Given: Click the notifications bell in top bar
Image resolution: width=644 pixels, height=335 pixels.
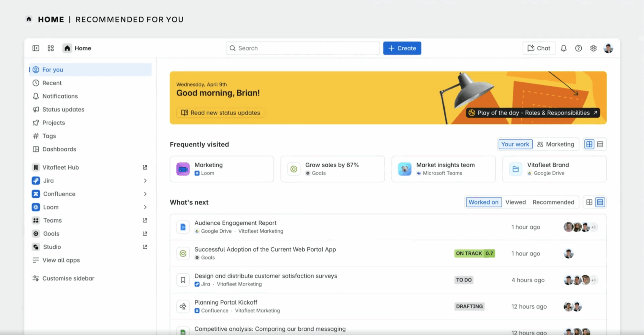Looking at the screenshot, I should coord(563,48).
